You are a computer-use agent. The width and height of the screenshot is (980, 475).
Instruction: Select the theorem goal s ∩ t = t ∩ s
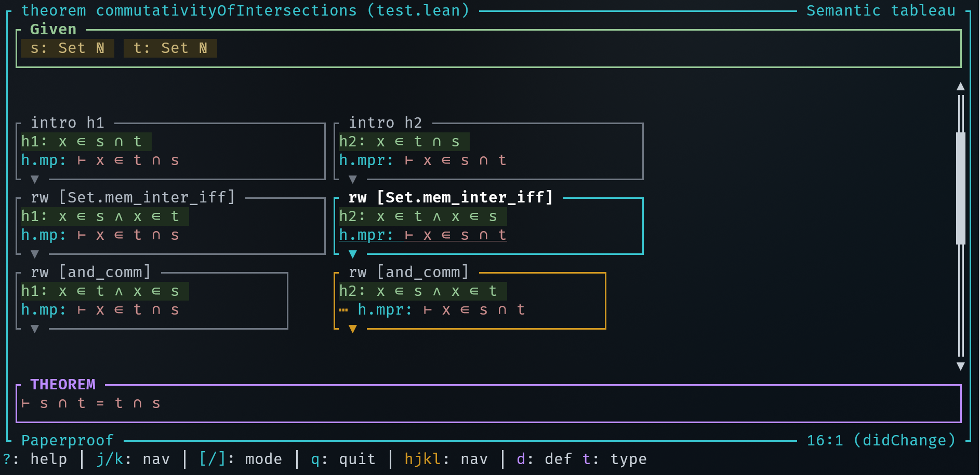coord(91,403)
